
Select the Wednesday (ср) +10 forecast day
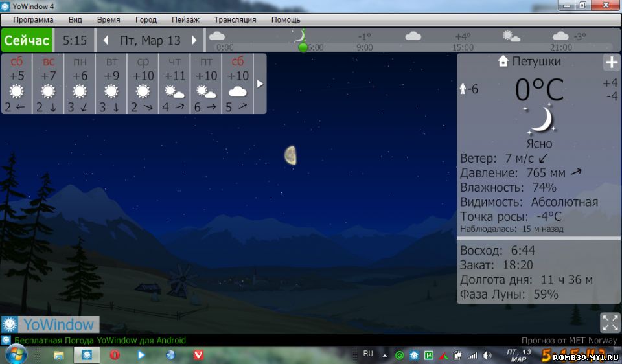143,84
